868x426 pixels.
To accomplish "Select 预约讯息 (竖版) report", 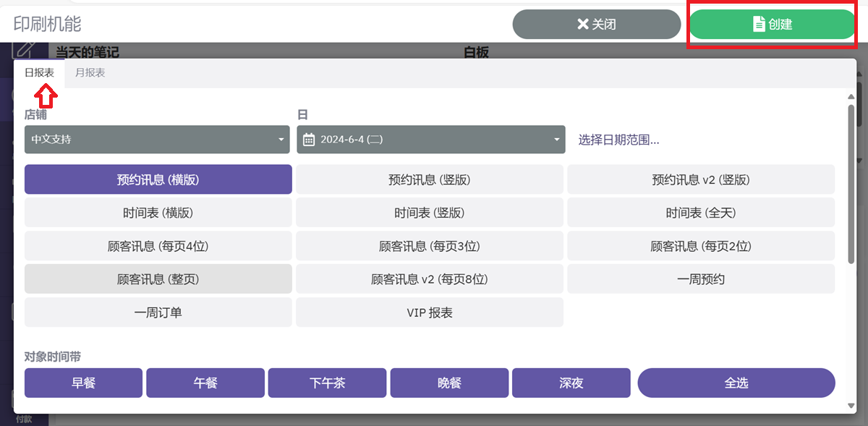I will [430, 179].
